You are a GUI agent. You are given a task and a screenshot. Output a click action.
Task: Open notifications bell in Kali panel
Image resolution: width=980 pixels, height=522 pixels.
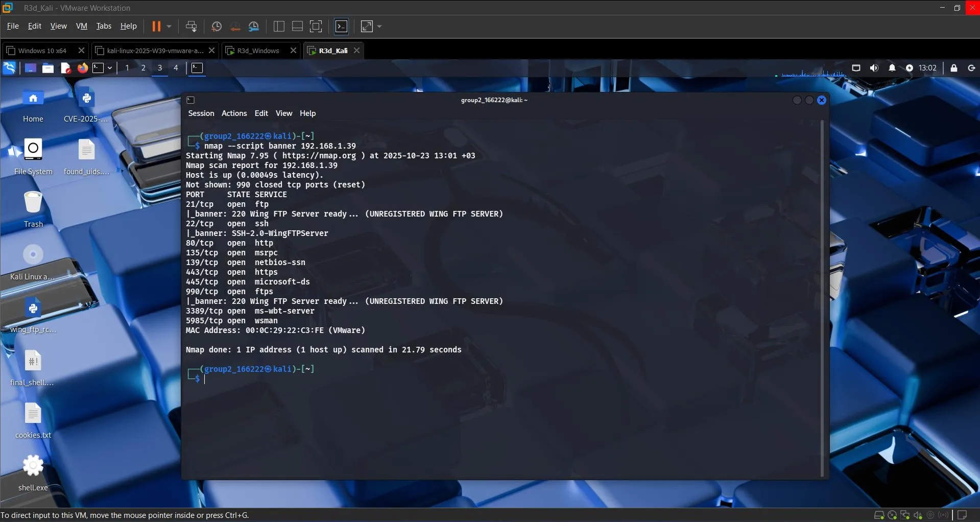pyautogui.click(x=892, y=68)
